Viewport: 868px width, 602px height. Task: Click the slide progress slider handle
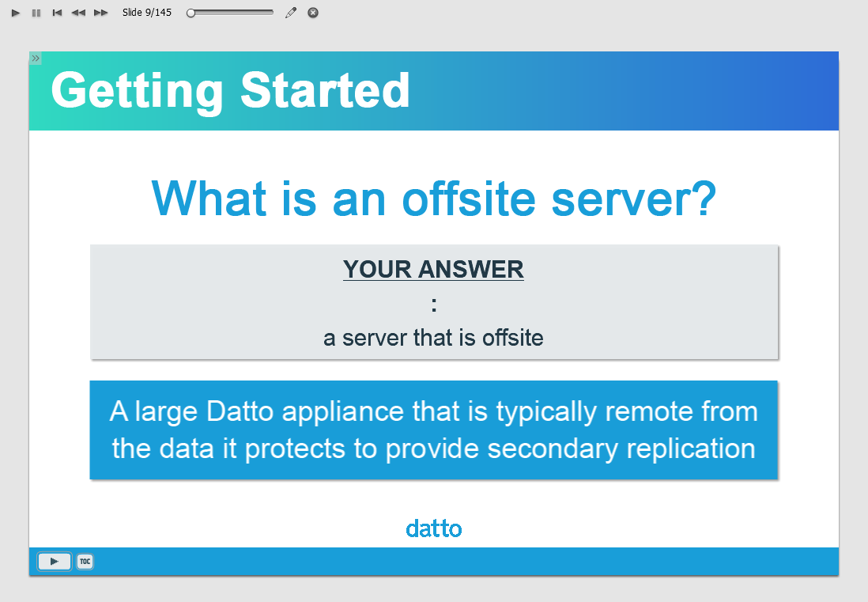click(x=191, y=13)
